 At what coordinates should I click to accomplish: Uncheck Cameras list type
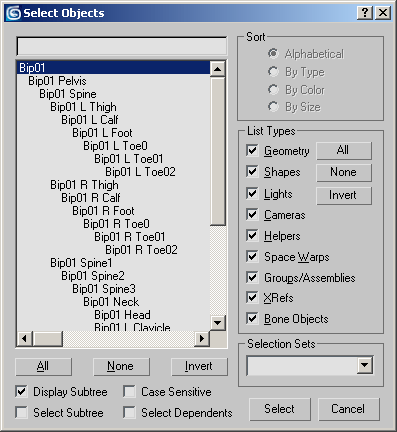(x=253, y=215)
